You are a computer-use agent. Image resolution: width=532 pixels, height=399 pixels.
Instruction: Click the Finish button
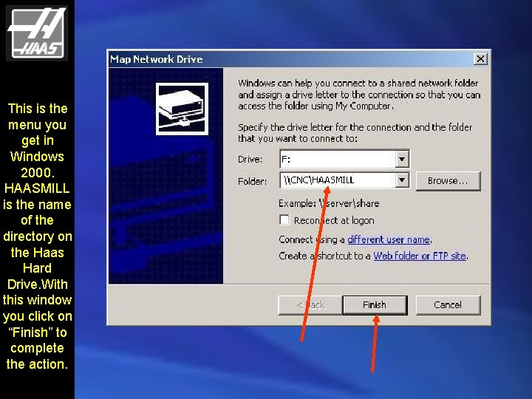[x=375, y=305]
